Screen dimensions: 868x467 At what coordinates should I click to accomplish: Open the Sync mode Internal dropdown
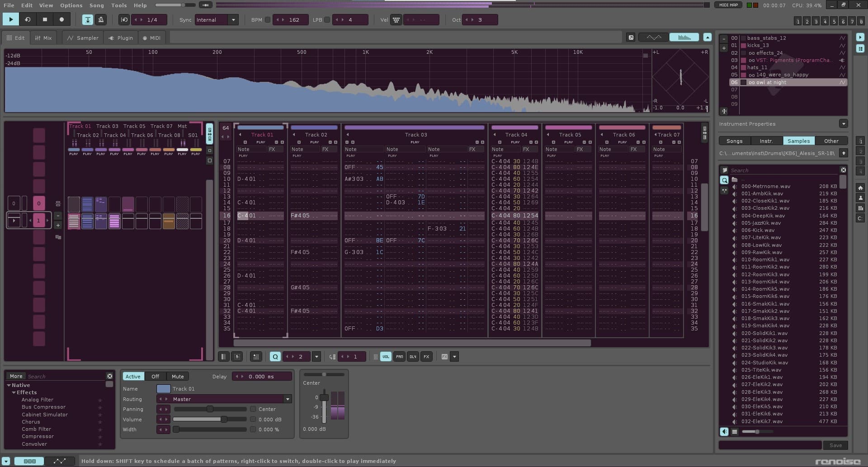pyautogui.click(x=217, y=20)
